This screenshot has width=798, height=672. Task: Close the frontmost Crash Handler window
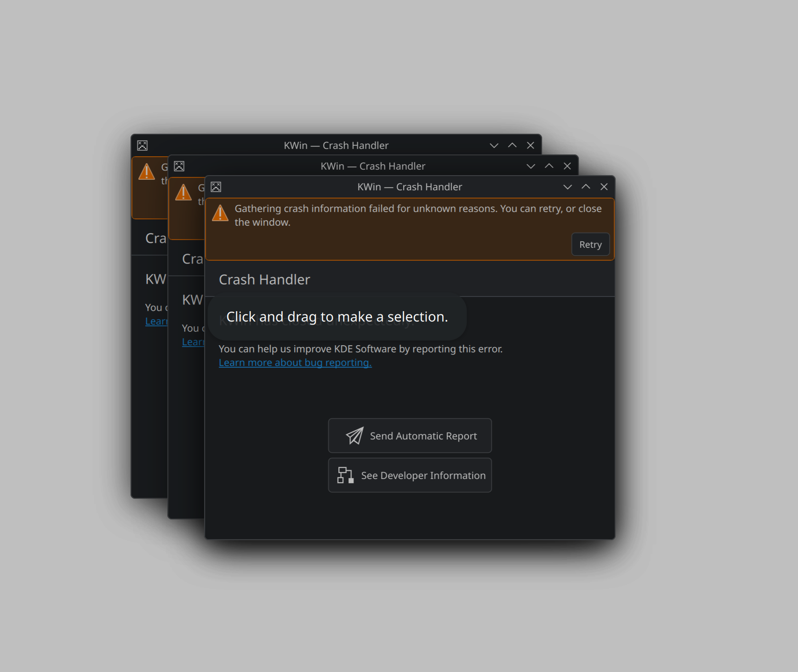[604, 187]
